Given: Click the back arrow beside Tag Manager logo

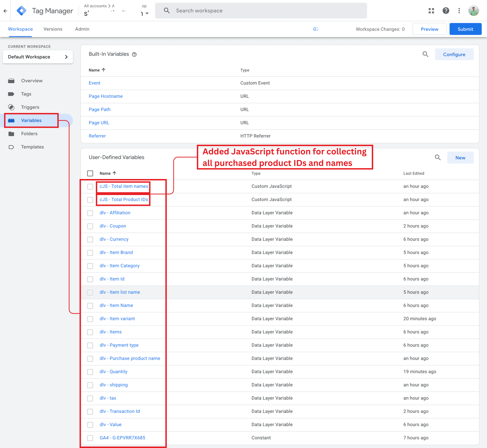Looking at the screenshot, I should click(x=5, y=11).
